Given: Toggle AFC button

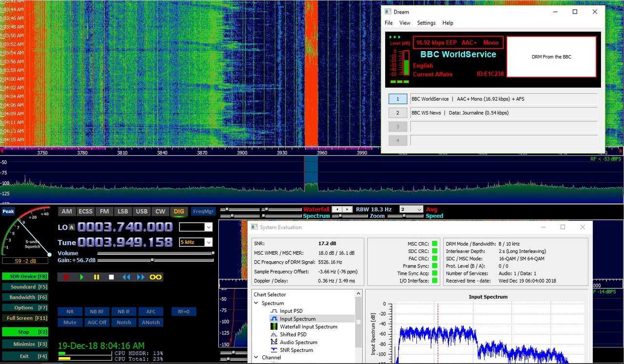Looking at the screenshot, I should (151, 311).
